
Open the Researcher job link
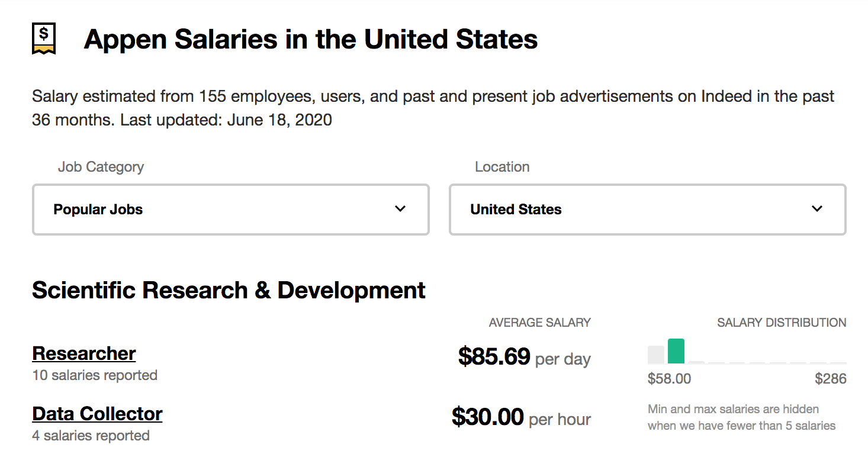click(84, 353)
